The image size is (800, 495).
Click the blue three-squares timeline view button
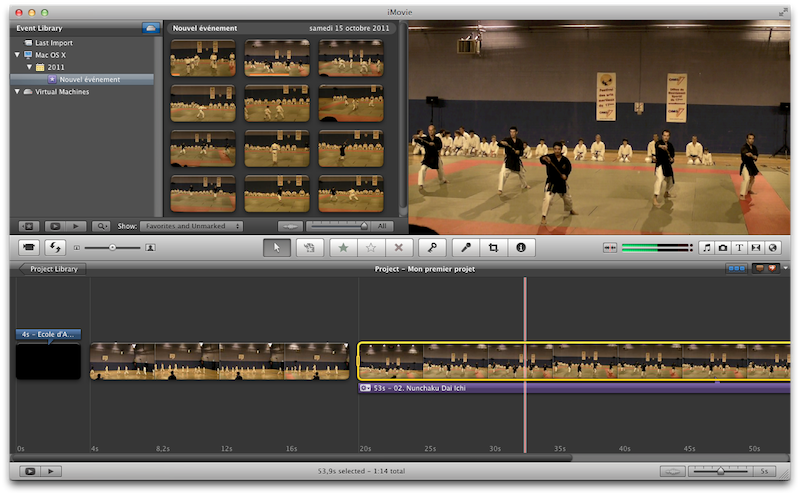pyautogui.click(x=736, y=269)
